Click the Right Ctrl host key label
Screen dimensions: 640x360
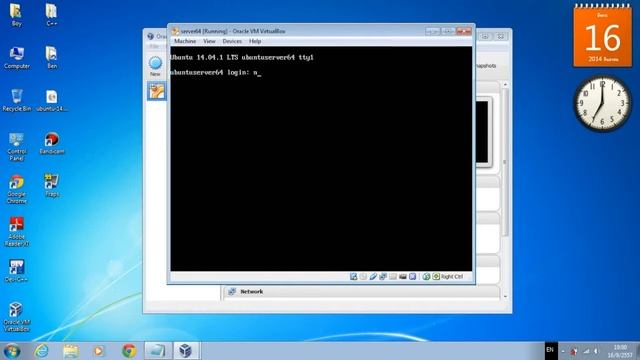pyautogui.click(x=452, y=276)
